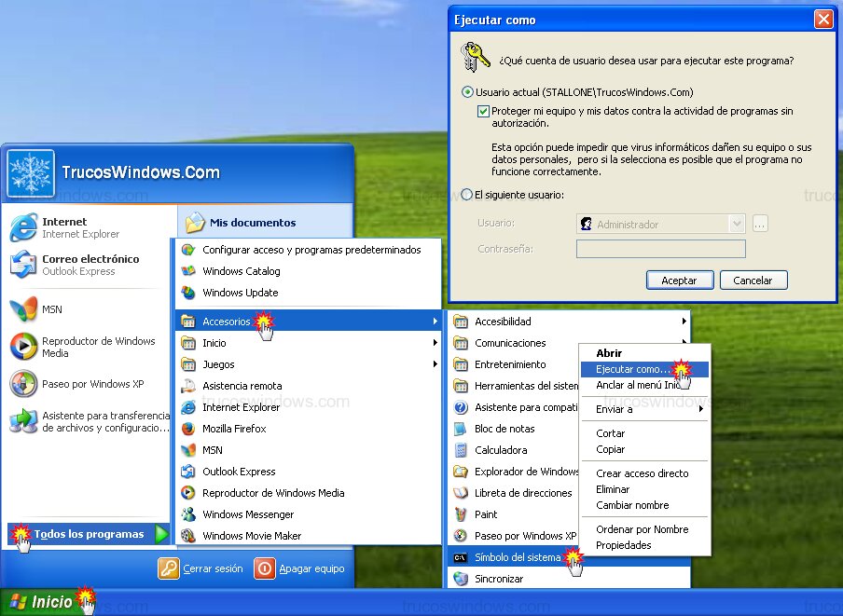Screen dimensions: 843x616
Task: Click inside the Contraseña field
Action: pyautogui.click(x=660, y=249)
